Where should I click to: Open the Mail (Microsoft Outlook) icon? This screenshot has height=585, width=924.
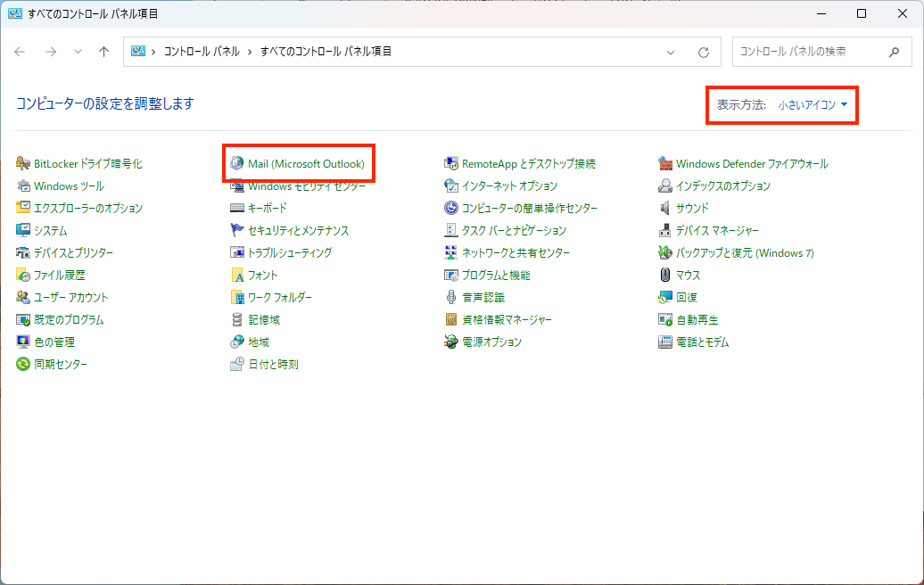237,164
